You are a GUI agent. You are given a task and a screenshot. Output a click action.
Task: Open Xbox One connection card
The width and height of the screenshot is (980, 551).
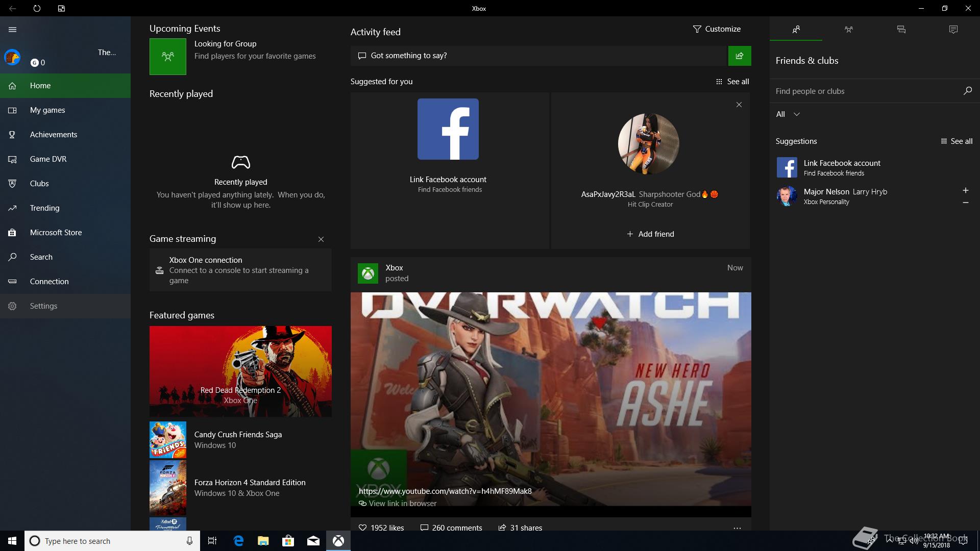240,270
